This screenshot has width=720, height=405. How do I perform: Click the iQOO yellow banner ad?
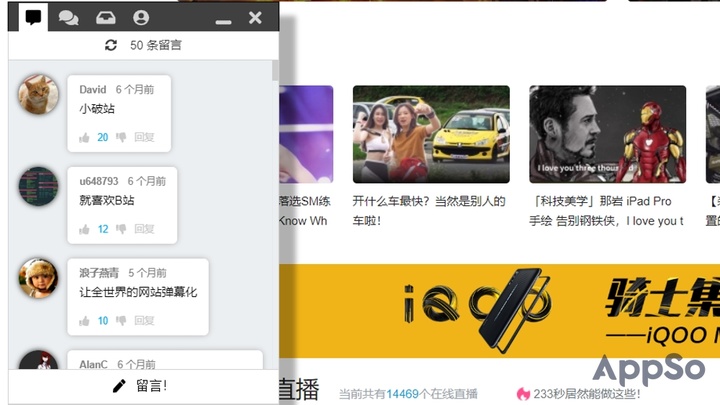click(500, 310)
